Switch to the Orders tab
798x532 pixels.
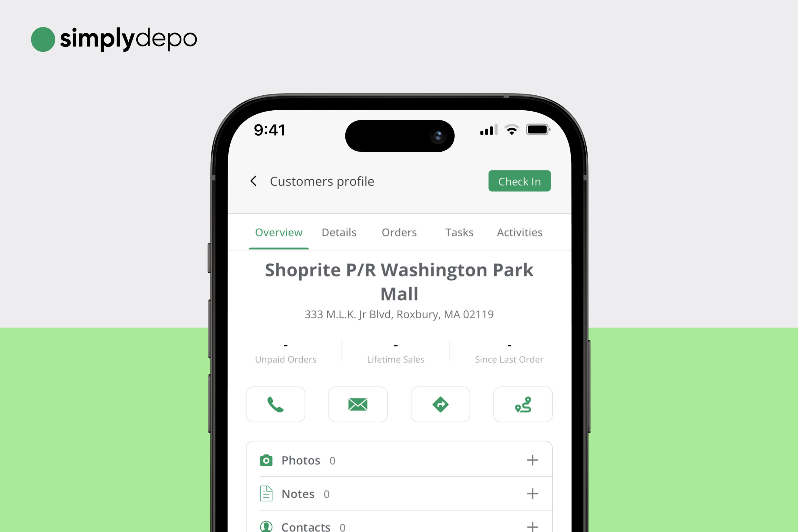[x=398, y=232]
